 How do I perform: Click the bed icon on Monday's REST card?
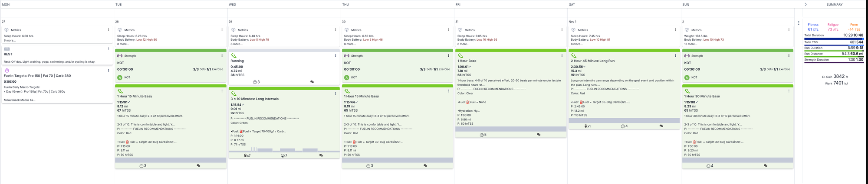[x=7, y=49]
